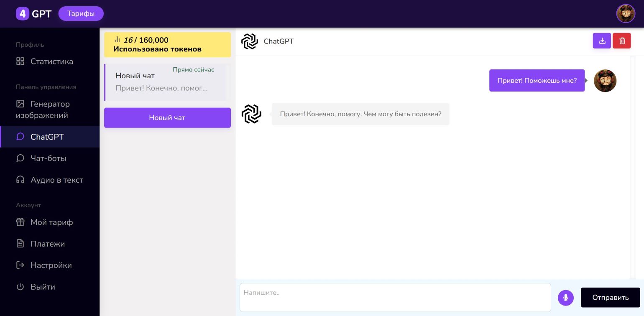
Task: Click the ChatGPT title in the chat header
Action: (279, 41)
